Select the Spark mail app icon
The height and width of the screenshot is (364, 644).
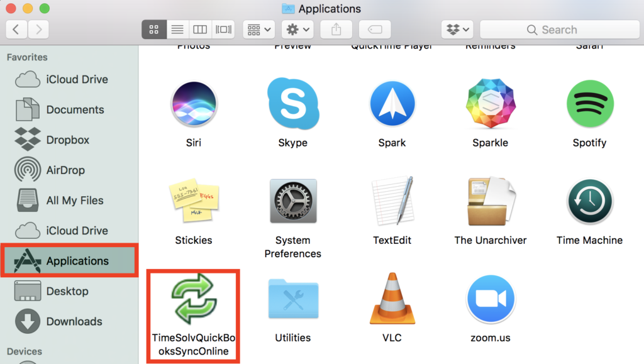click(x=392, y=103)
